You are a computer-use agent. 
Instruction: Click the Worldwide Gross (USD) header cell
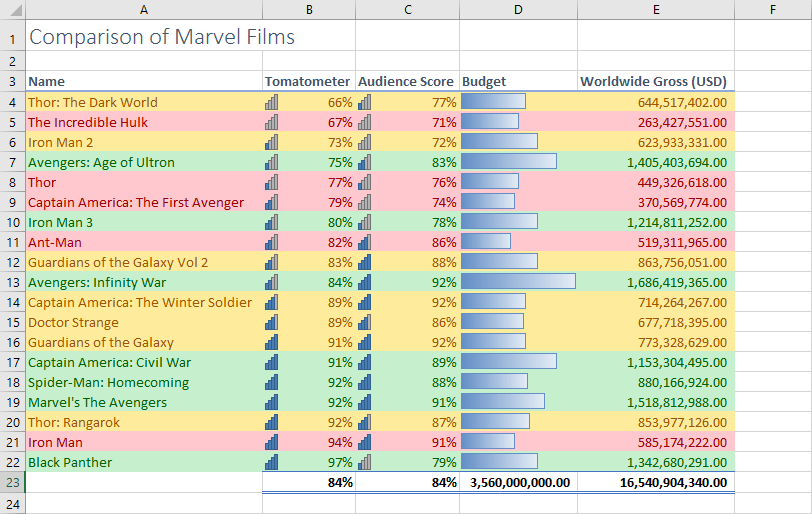click(656, 81)
